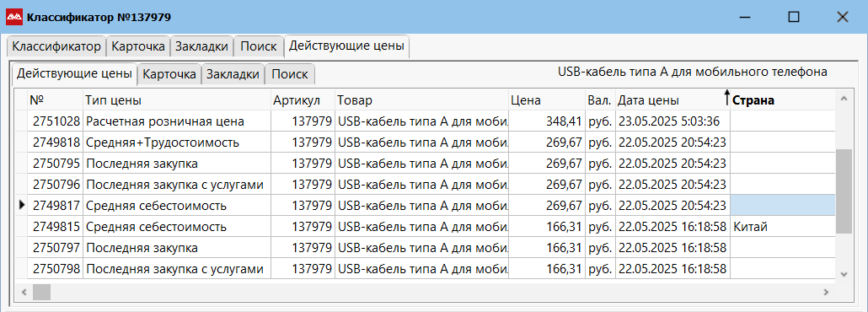Click the sort arrow beside Страна
This screenshot has width=868, height=312.
[727, 99]
